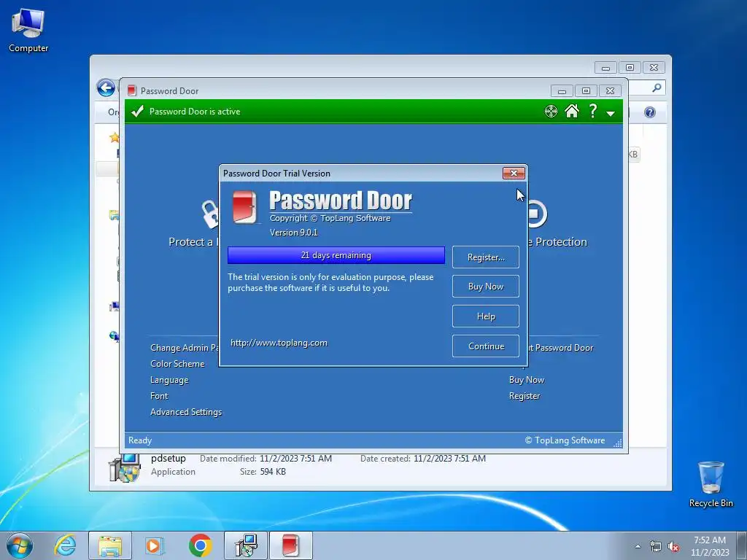Show hidden tray icons arrow
747x560 pixels.
tap(638, 546)
